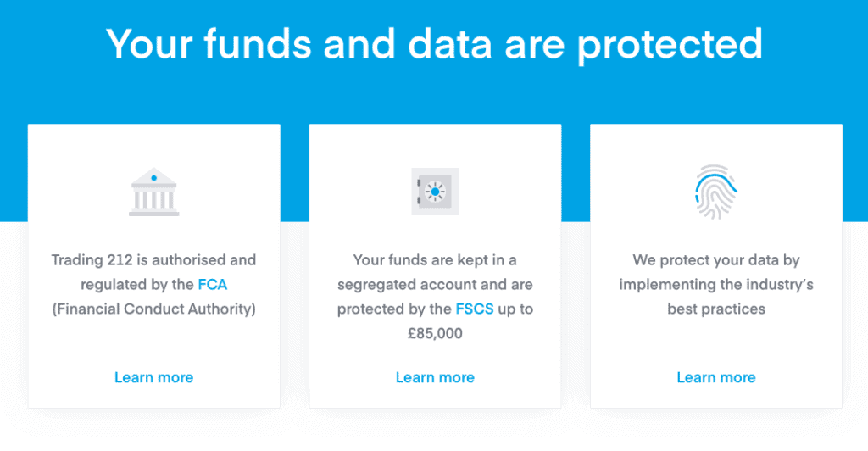Click the bank building icon
The image size is (868, 451).
click(x=154, y=192)
